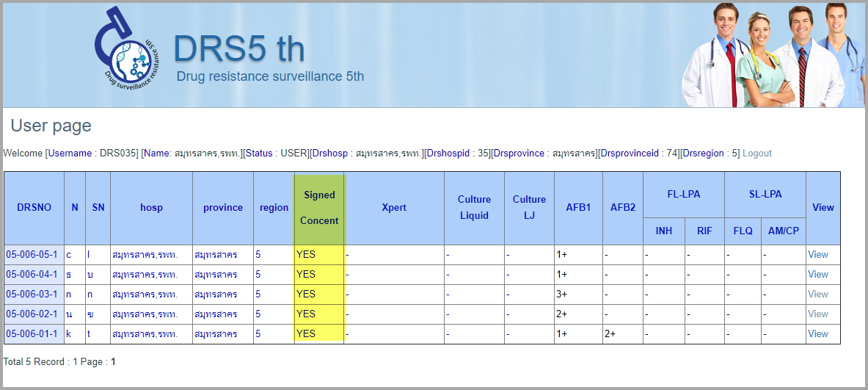Select the Xpert column header
This screenshot has width=868, height=390.
394,208
